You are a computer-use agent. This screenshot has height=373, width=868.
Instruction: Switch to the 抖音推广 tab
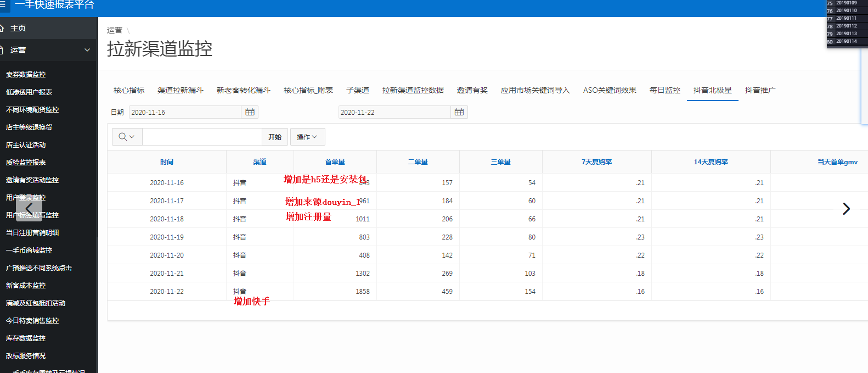click(x=760, y=90)
